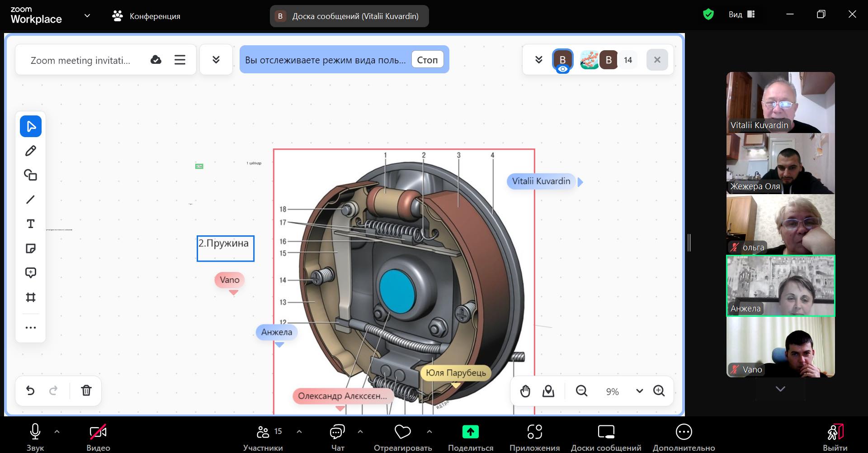Pick the sticky note tool
This screenshot has height=453, width=868.
click(x=31, y=248)
